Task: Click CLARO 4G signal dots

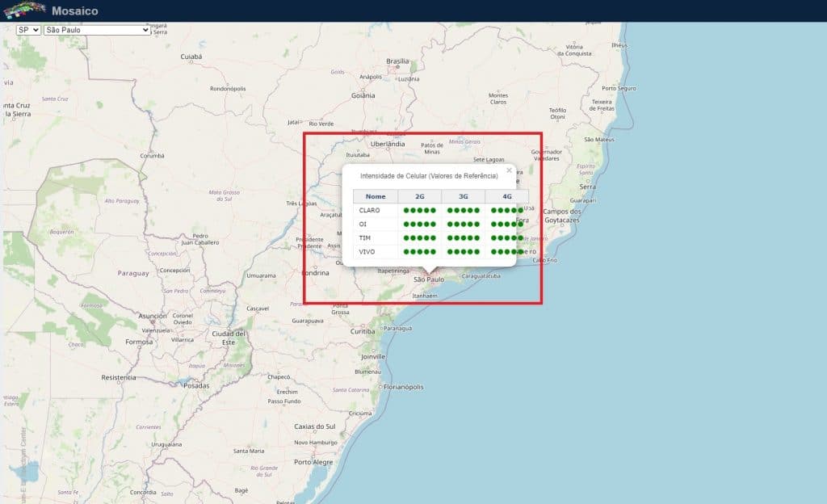Action: (x=507, y=210)
